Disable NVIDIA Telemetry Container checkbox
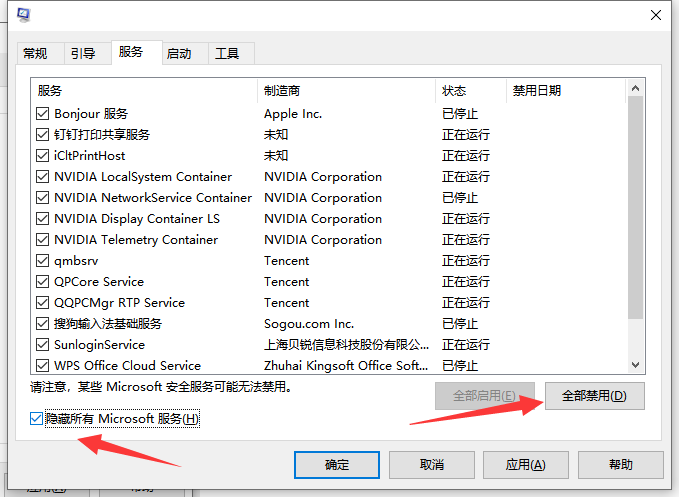Viewport: 679px width, 497px height. click(x=42, y=239)
